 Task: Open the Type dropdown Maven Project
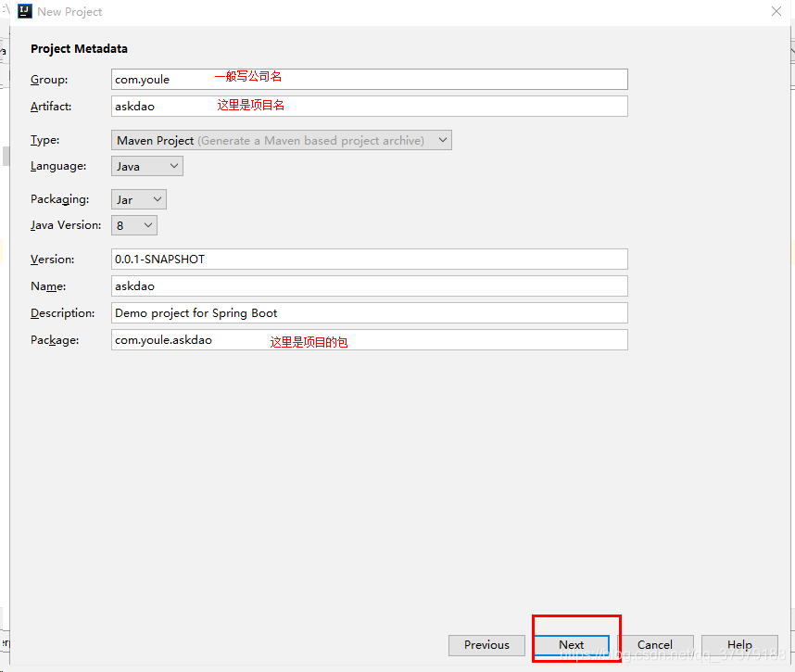[282, 140]
